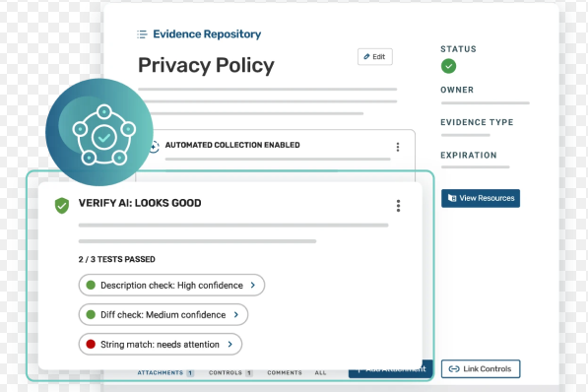588x392 pixels.
Task: Click the green status checkmark icon
Action: click(448, 66)
